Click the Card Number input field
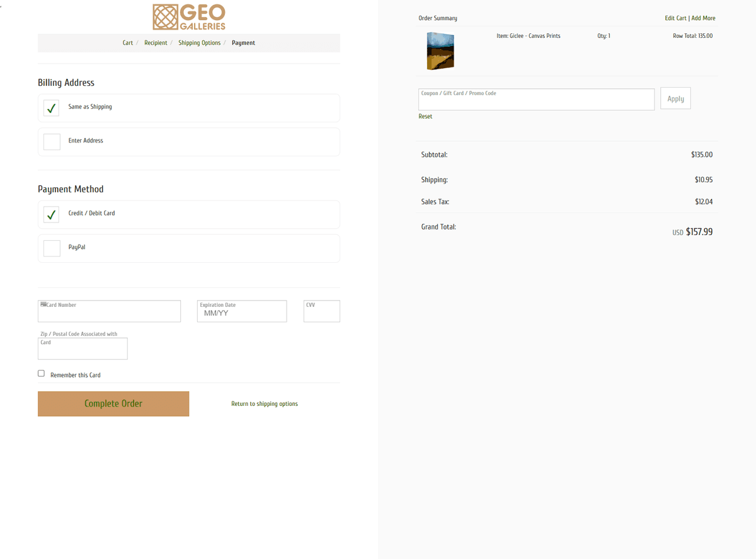The height and width of the screenshot is (559, 756). [x=109, y=311]
